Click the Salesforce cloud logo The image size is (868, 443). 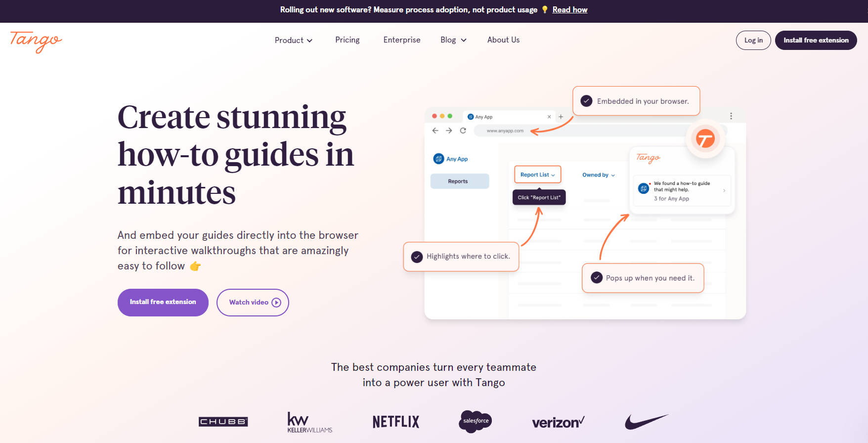coord(475,421)
